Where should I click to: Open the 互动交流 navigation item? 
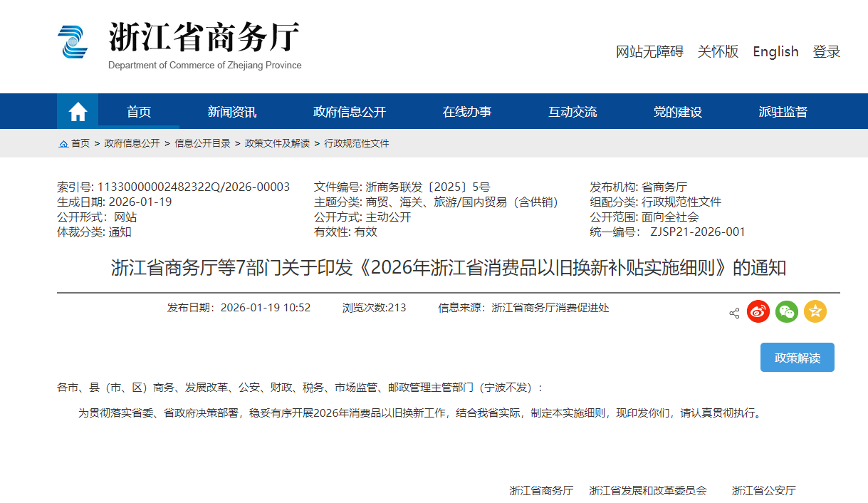coord(572,112)
